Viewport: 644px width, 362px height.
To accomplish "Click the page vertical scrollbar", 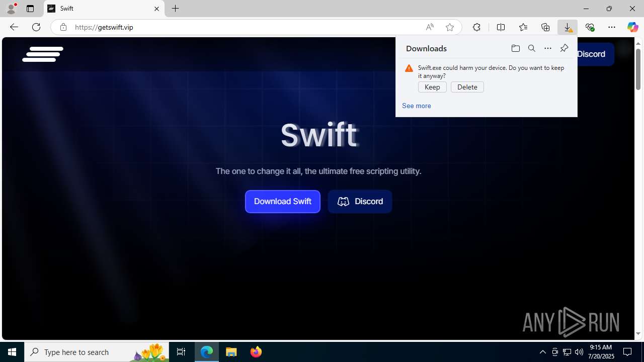I will click(x=638, y=69).
